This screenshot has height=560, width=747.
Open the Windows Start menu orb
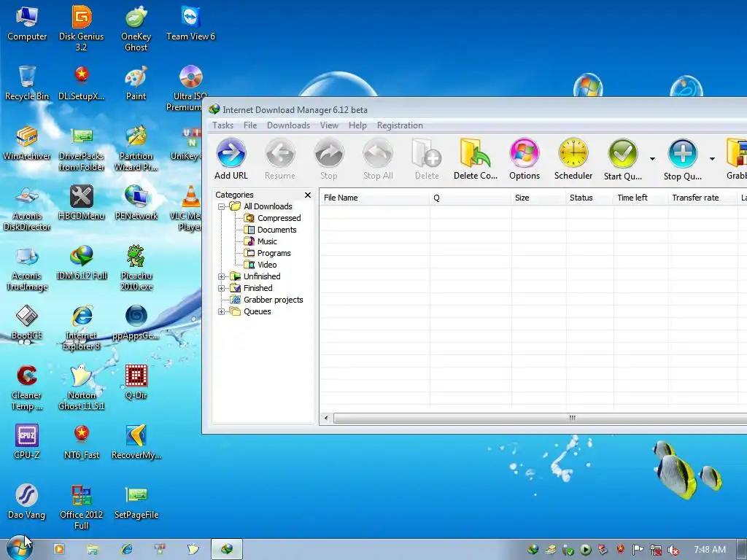20,548
